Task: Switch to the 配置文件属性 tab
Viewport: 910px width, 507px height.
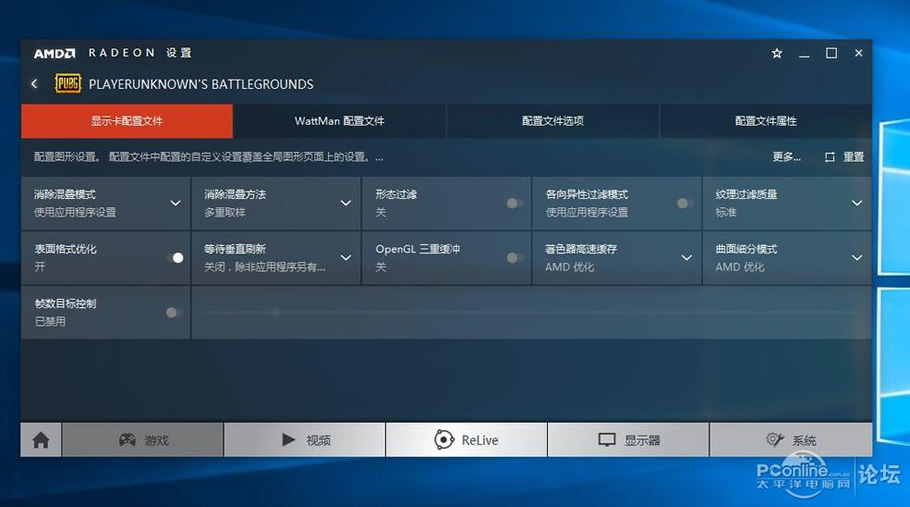Action: pyautogui.click(x=765, y=121)
